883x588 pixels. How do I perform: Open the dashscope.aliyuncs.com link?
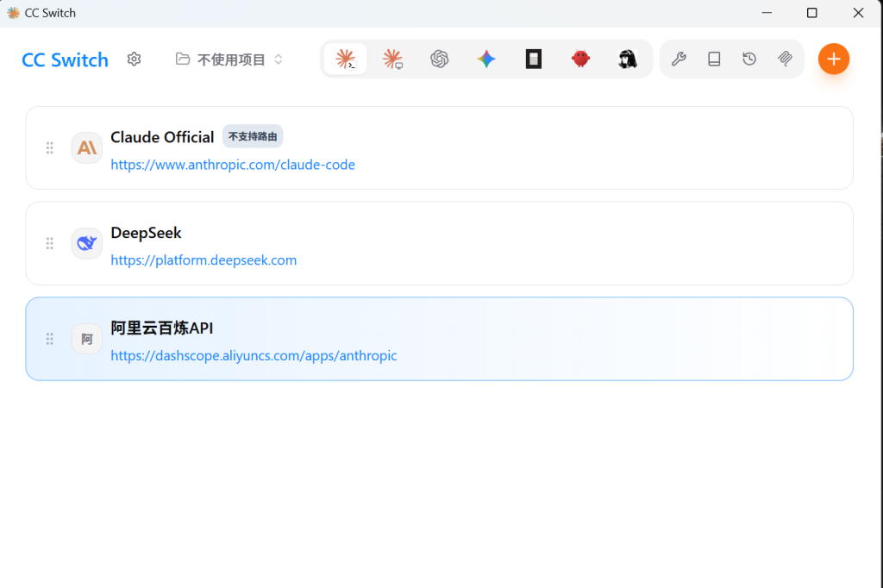coord(254,355)
